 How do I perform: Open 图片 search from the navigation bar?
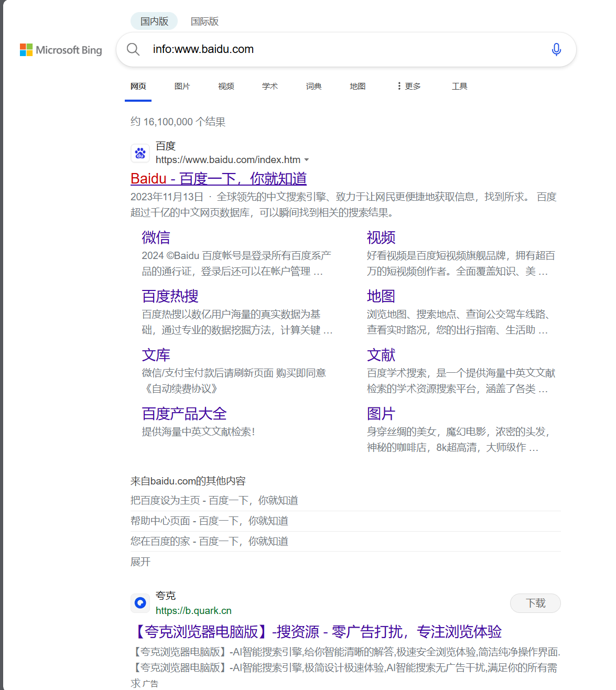tap(182, 86)
